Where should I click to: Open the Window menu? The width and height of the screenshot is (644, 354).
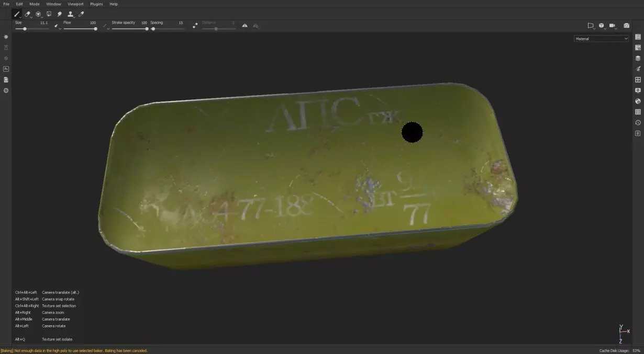(x=53, y=4)
